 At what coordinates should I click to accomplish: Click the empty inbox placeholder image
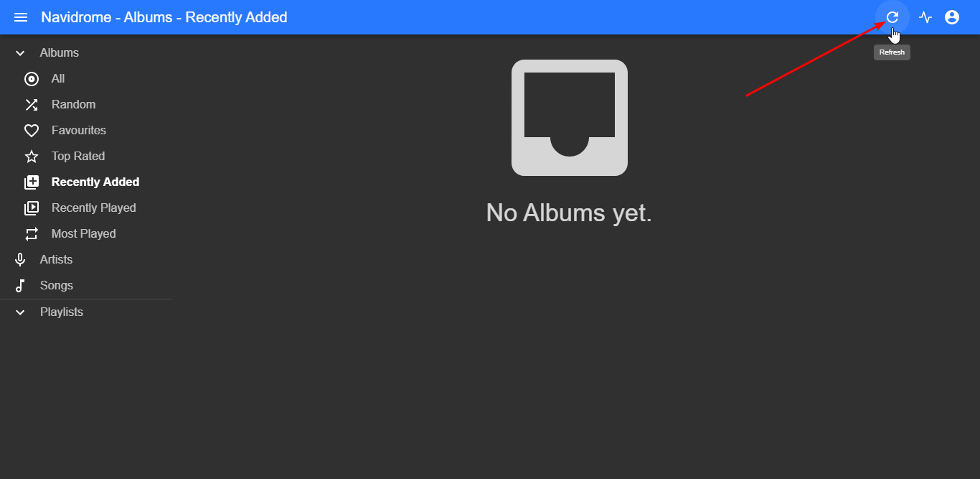tap(570, 118)
